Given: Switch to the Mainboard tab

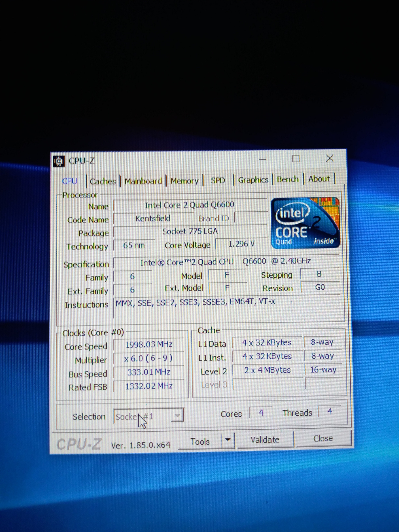Looking at the screenshot, I should point(143,181).
